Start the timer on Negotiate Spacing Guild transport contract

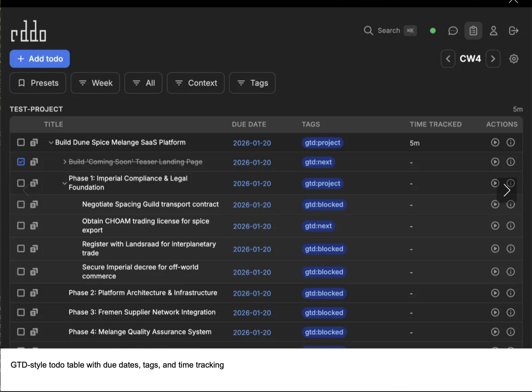point(495,205)
